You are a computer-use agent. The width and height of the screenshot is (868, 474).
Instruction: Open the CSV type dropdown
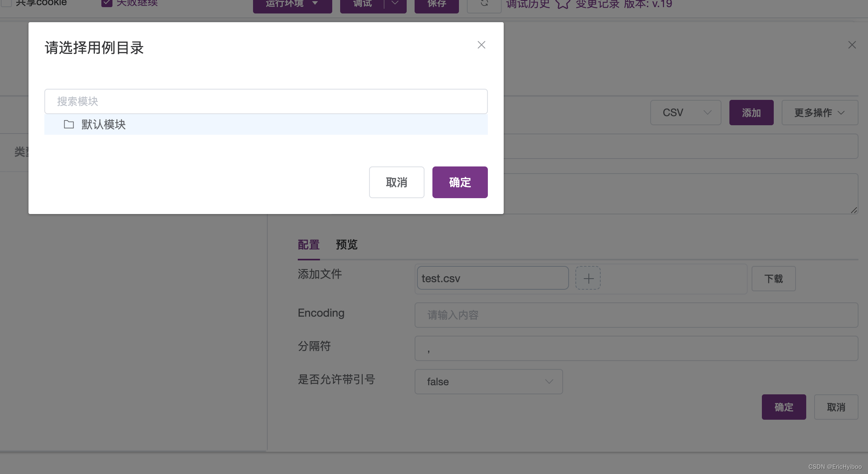(685, 113)
